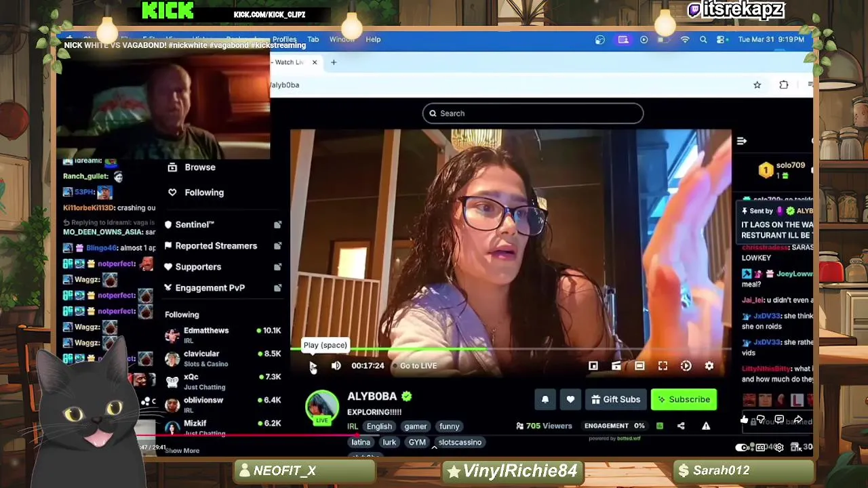Like the clip with thumbs-up icon

(744, 420)
